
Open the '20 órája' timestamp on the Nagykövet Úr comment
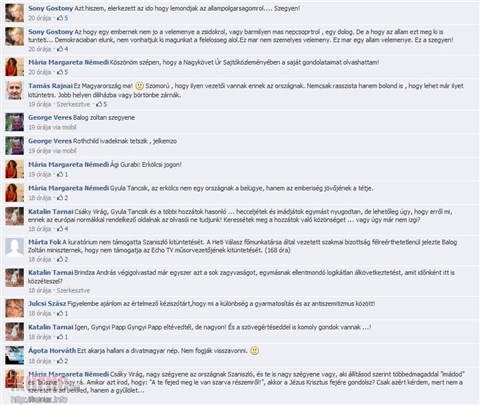coord(40,72)
